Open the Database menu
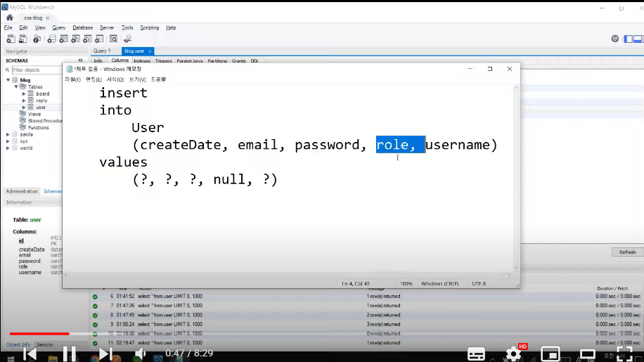Viewport: 644px width, 362px height. (x=82, y=27)
